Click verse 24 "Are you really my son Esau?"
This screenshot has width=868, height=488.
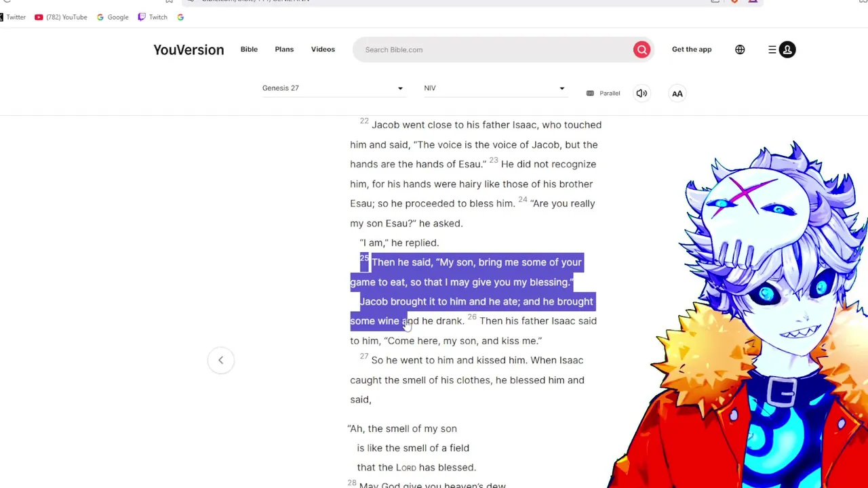(x=473, y=213)
